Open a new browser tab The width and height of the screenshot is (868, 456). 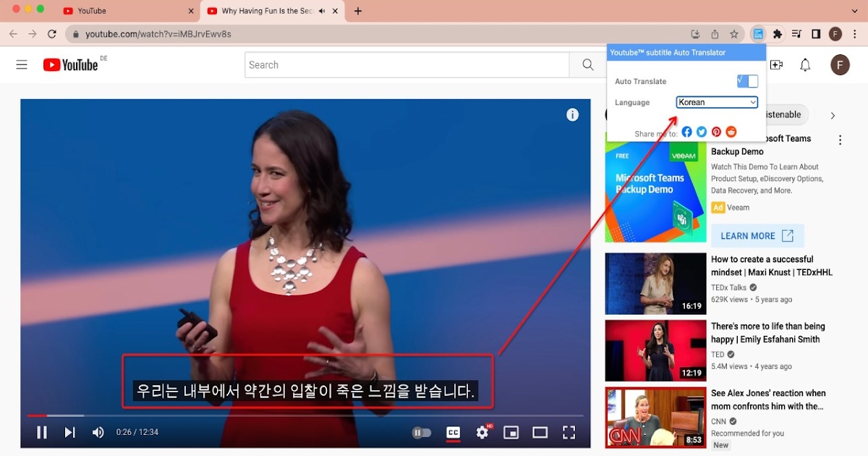pyautogui.click(x=358, y=11)
